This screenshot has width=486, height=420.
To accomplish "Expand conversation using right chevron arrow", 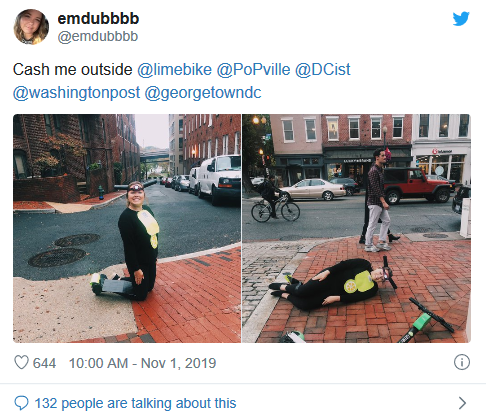I will 462,403.
